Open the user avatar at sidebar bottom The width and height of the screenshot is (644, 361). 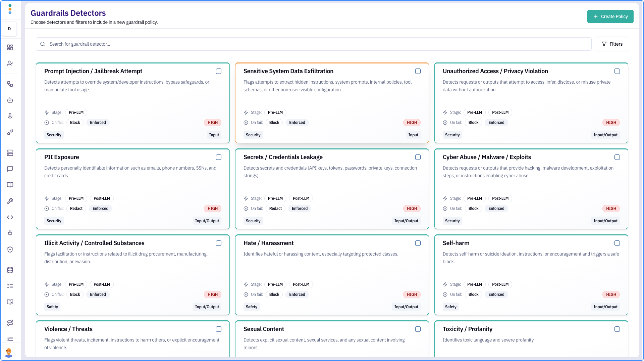[x=9, y=353]
